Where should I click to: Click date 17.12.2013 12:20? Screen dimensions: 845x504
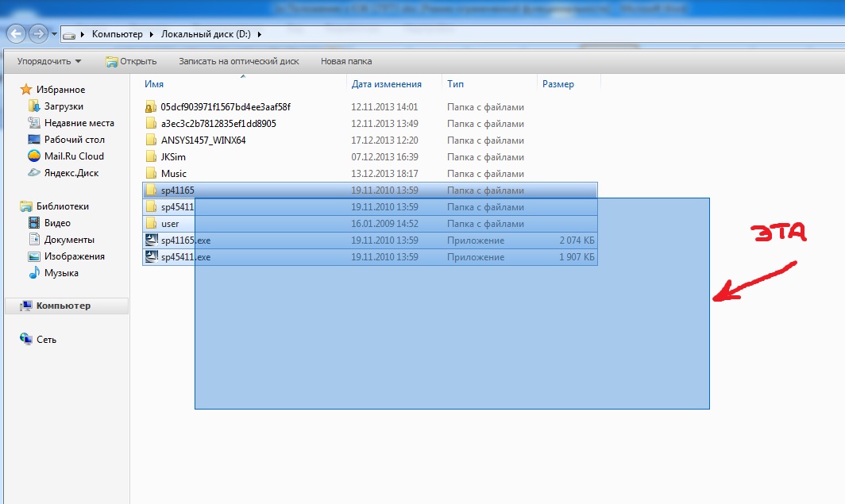[384, 140]
